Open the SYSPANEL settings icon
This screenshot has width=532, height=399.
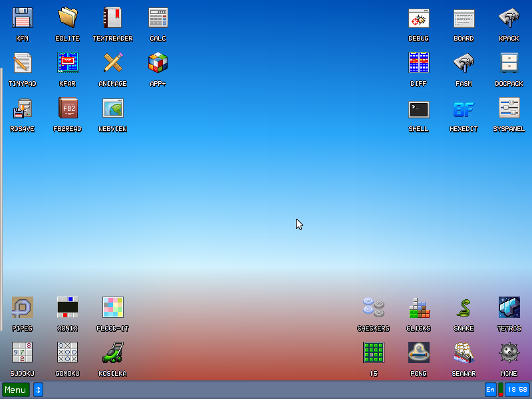pyautogui.click(x=509, y=108)
